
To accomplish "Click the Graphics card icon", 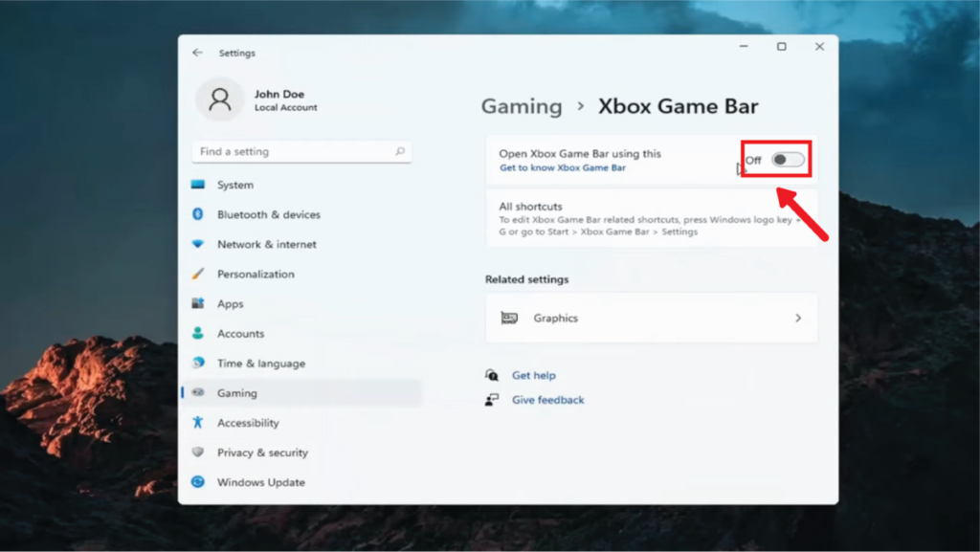I will click(509, 318).
